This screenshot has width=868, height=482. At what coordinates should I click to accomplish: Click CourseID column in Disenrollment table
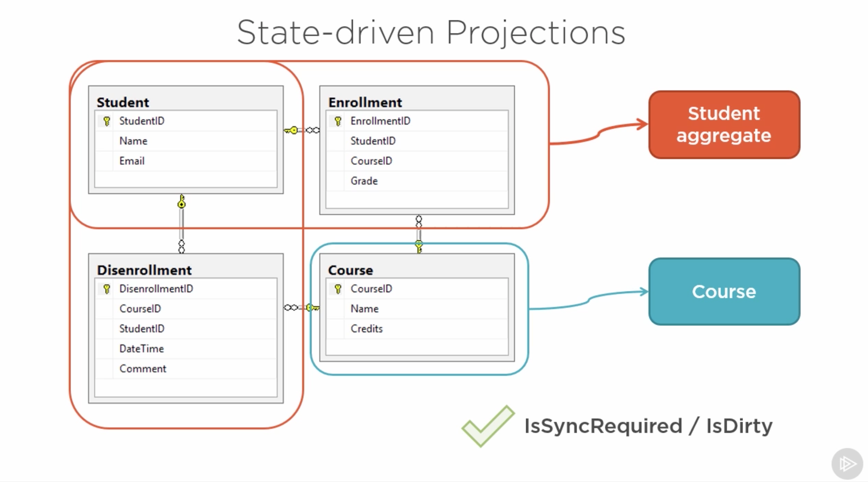click(186, 309)
